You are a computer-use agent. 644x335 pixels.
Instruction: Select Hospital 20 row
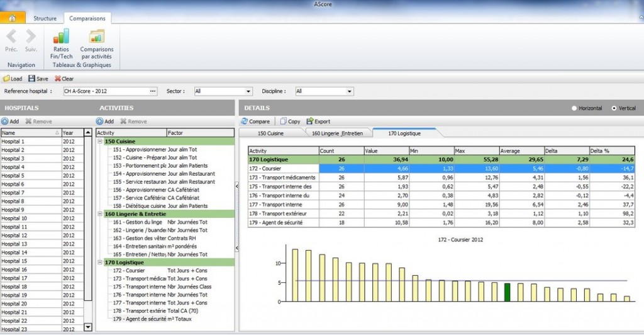(42, 304)
